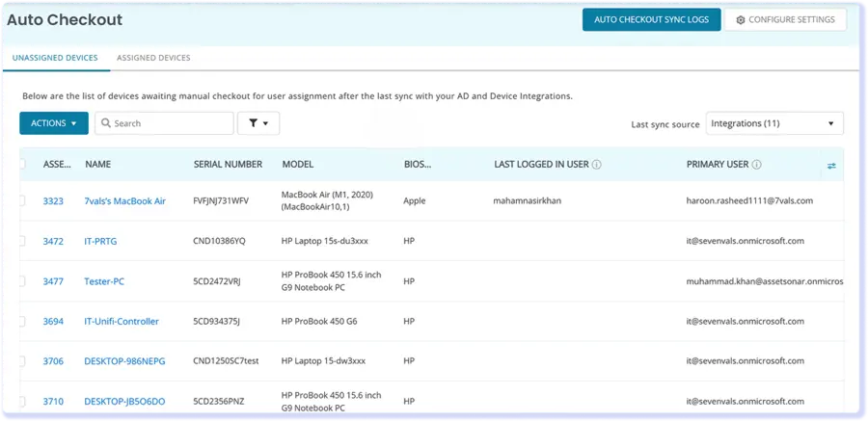Click the gear icon in Configure Settings
This screenshot has height=422, width=868.
[x=741, y=20]
